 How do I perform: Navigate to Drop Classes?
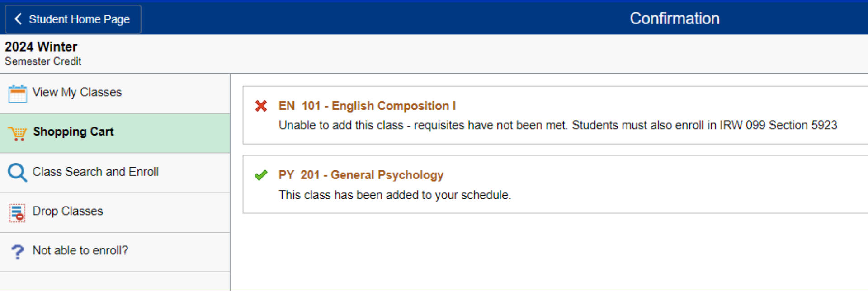click(x=68, y=211)
